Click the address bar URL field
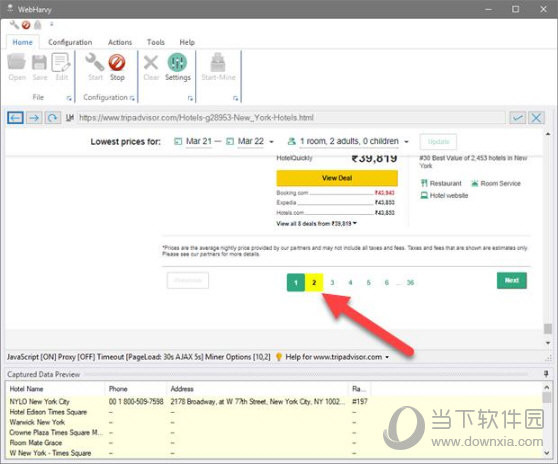Viewport: 558px width, 464px height. click(291, 117)
